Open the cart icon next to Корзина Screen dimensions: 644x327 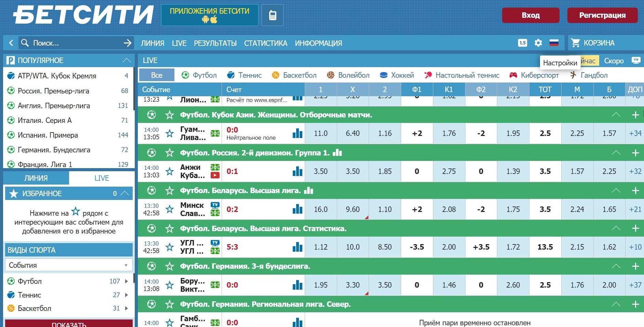click(576, 43)
